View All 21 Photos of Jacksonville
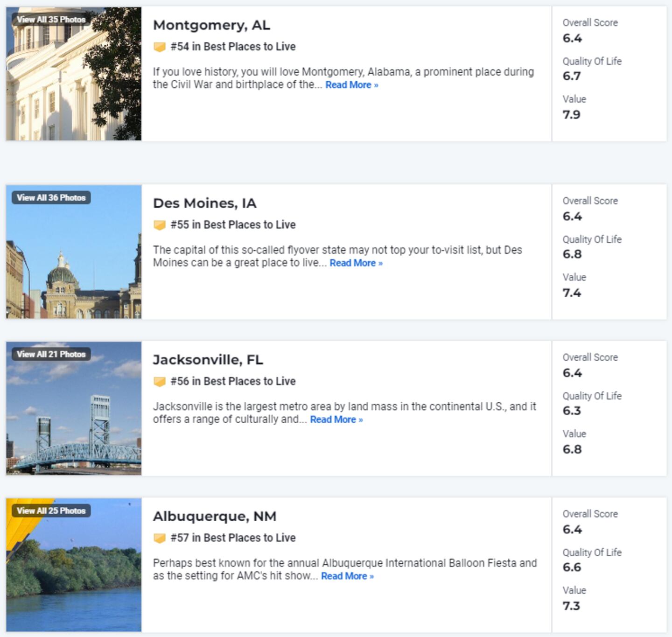This screenshot has width=672, height=637. [x=51, y=354]
